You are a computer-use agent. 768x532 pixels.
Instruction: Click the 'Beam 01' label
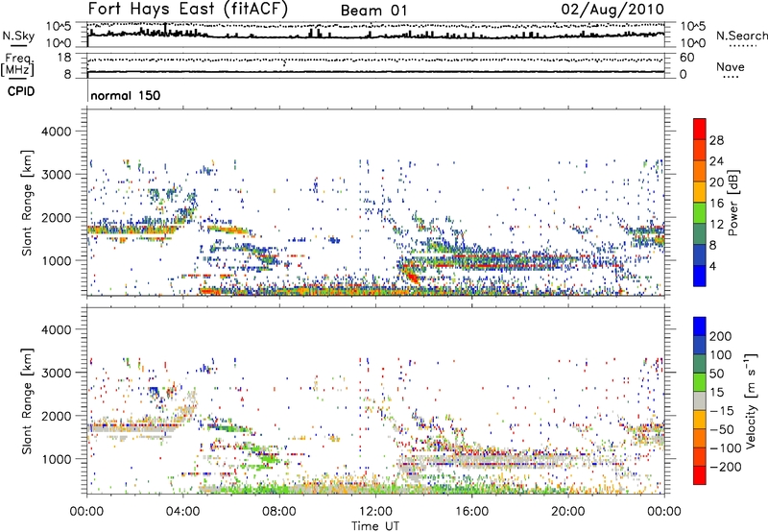[x=373, y=11]
